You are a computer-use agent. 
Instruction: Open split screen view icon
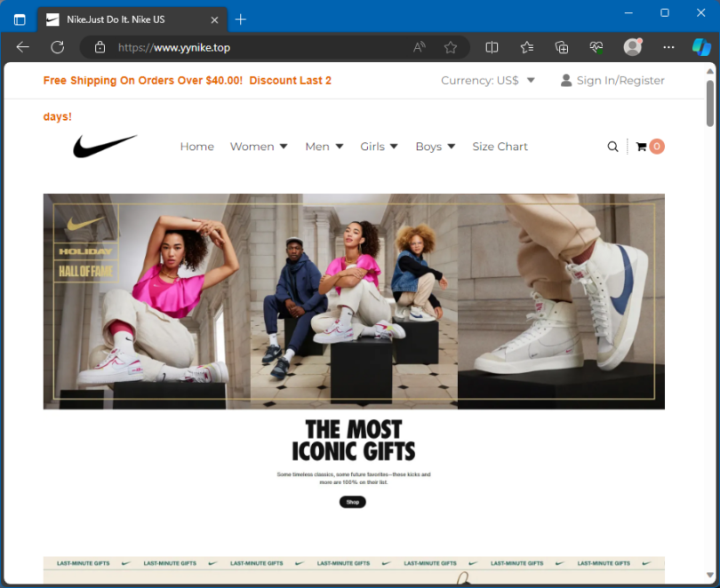point(492,47)
